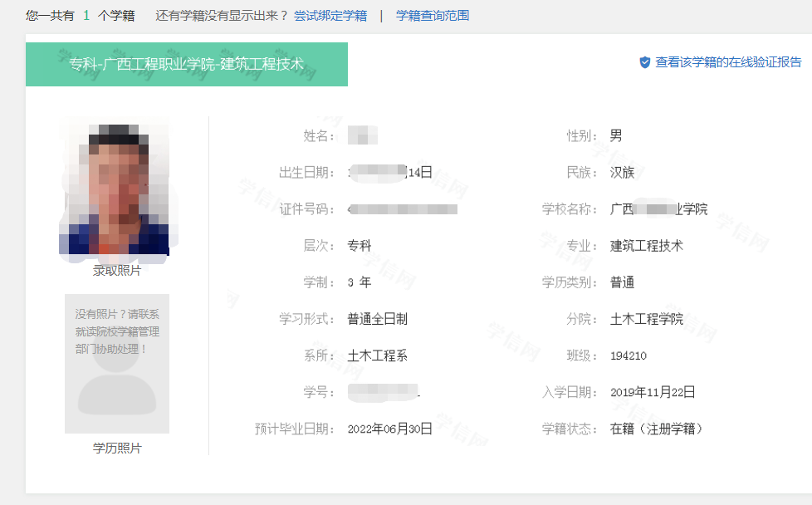
Task: Click the 学历照片 placeholder image
Action: [116, 363]
